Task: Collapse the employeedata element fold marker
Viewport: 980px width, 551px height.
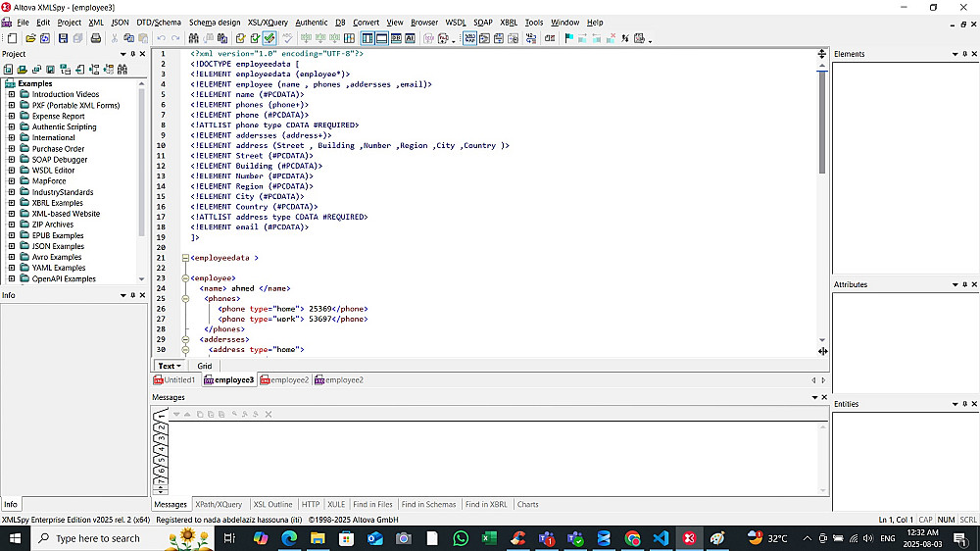Action: [185, 258]
